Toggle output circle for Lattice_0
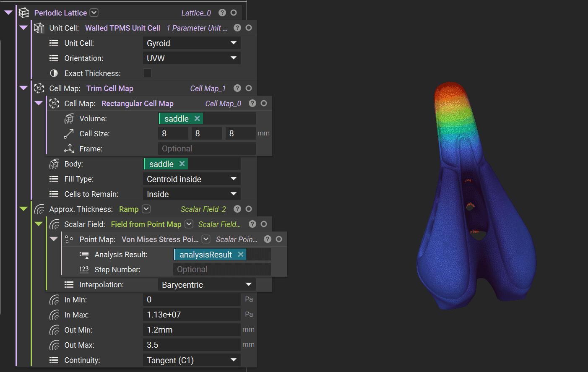 click(234, 13)
